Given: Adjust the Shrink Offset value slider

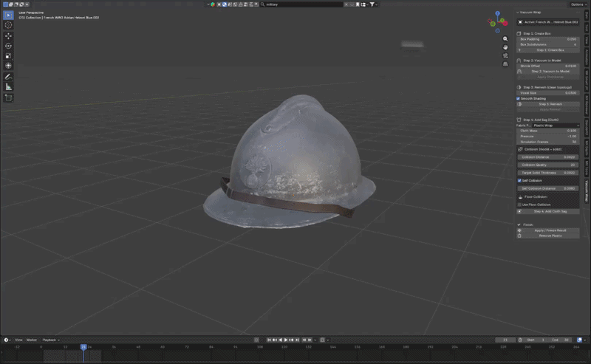Looking at the screenshot, I should (x=547, y=66).
